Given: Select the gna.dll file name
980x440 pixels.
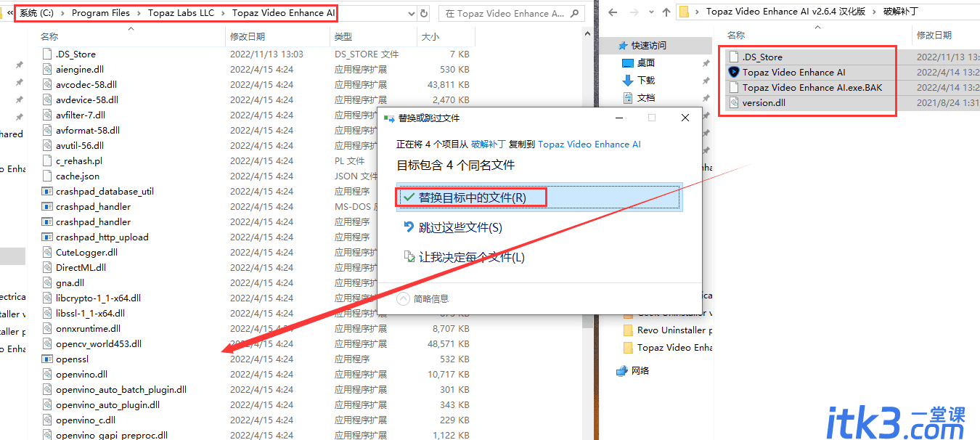Looking at the screenshot, I should [70, 282].
